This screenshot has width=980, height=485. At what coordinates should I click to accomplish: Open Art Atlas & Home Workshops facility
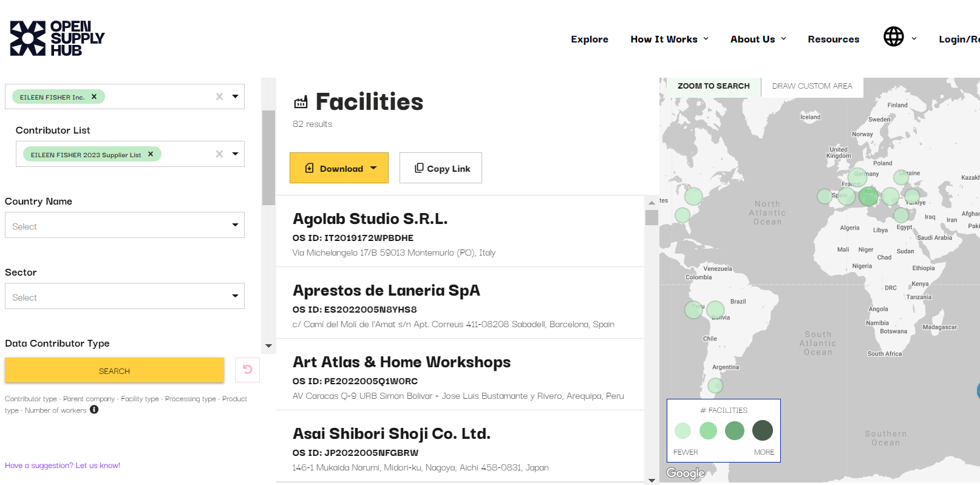(x=401, y=362)
